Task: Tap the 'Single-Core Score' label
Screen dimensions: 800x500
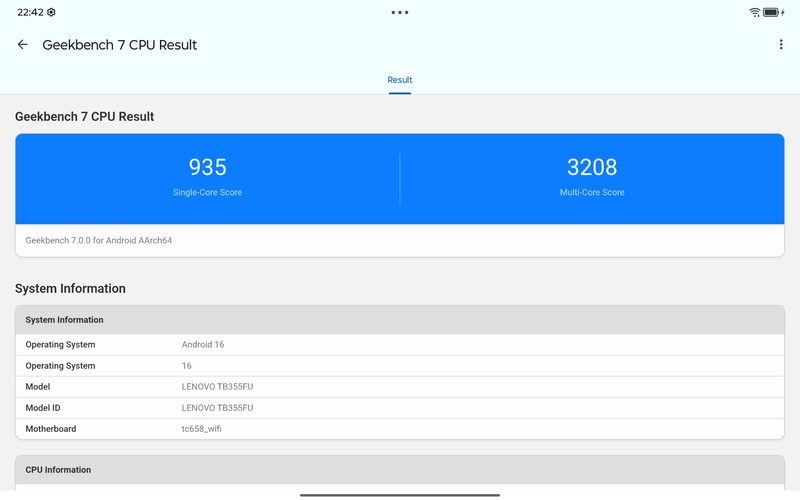Action: (x=207, y=192)
